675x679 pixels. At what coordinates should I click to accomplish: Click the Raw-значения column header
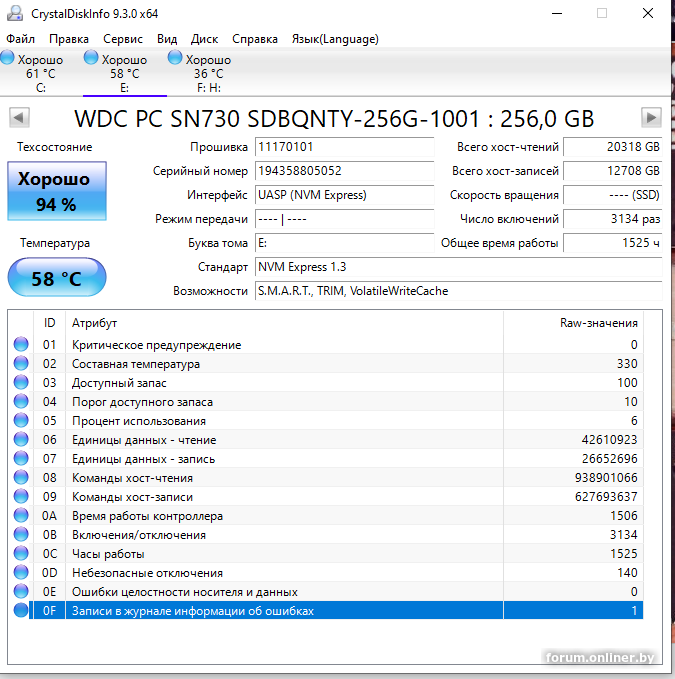point(598,323)
